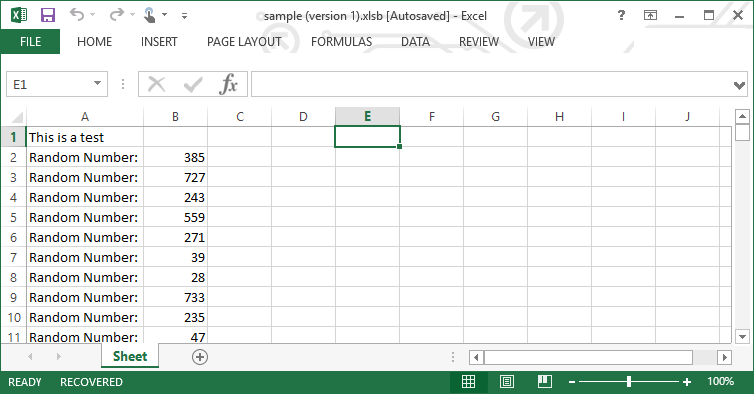Click vertical scrollbar down arrow
This screenshot has height=394, width=754.
(742, 337)
